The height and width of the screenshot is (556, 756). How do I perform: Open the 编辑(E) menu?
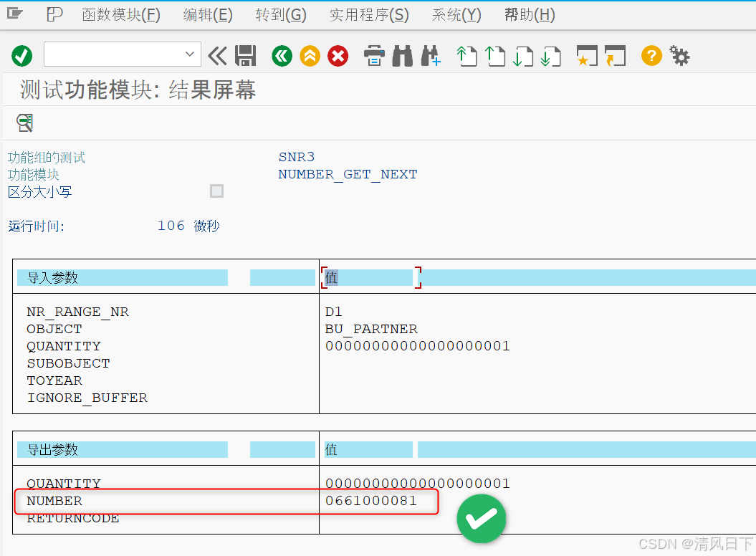(x=208, y=15)
